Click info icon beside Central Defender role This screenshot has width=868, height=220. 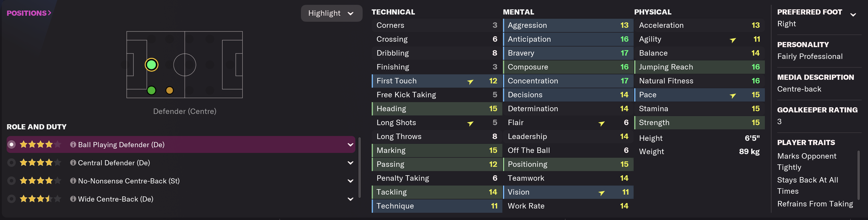point(73,163)
